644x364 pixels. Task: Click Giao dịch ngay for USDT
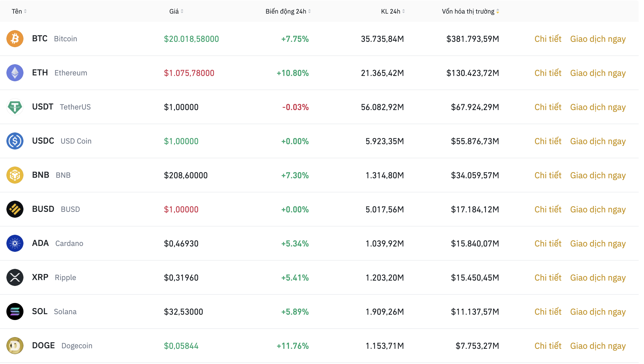[598, 107]
